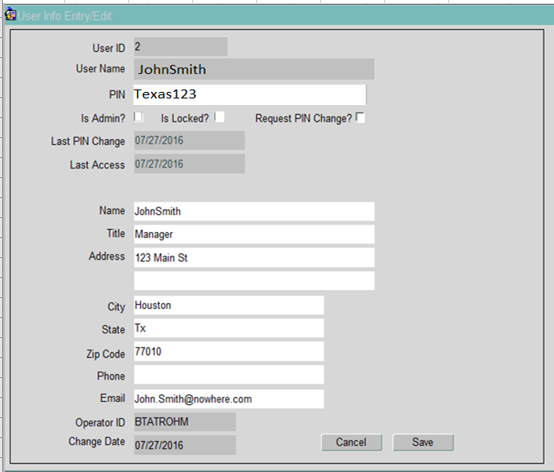Select the Zip Code field 77010
The image size is (554, 472).
coord(229,352)
